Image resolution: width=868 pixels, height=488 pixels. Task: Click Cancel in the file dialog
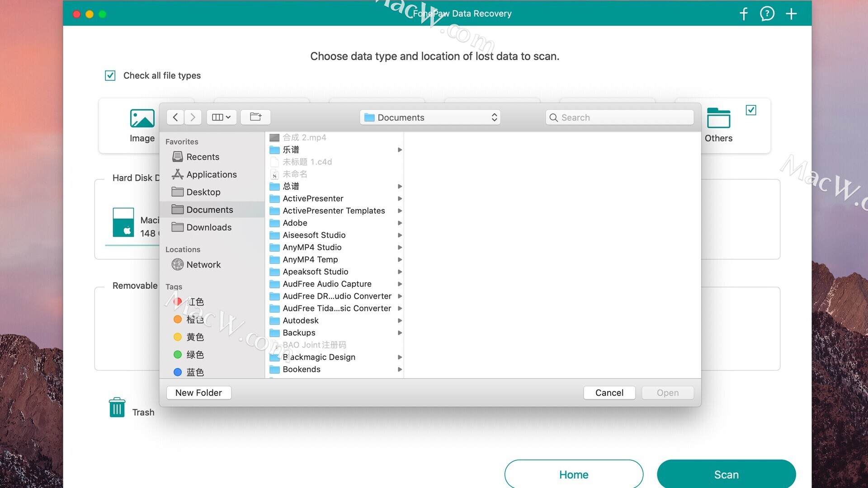(609, 393)
